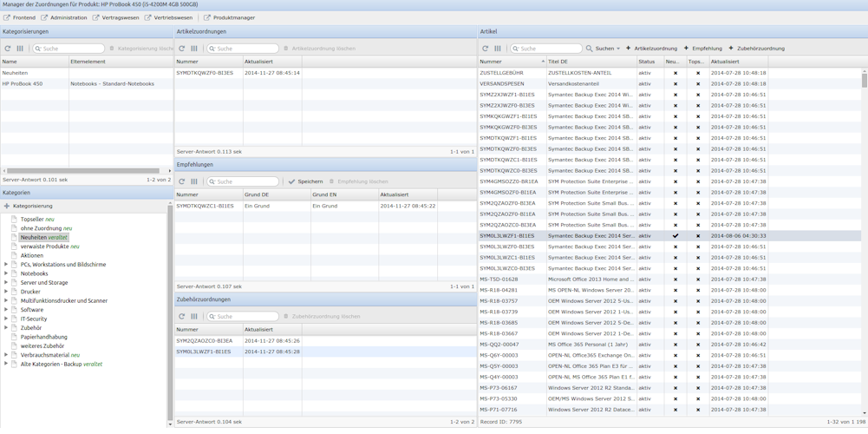The height and width of the screenshot is (434, 868).
Task: Add Kategorisierung with the plus icon
Action: (x=7, y=206)
